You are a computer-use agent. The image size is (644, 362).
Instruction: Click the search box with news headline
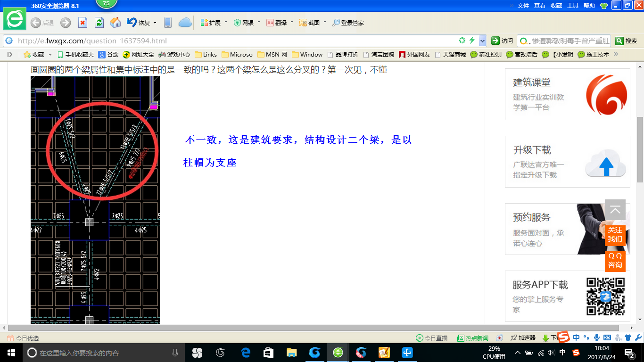coord(564,41)
